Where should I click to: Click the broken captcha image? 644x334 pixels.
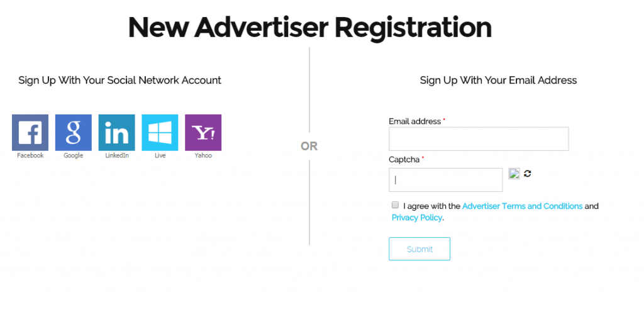[514, 174]
